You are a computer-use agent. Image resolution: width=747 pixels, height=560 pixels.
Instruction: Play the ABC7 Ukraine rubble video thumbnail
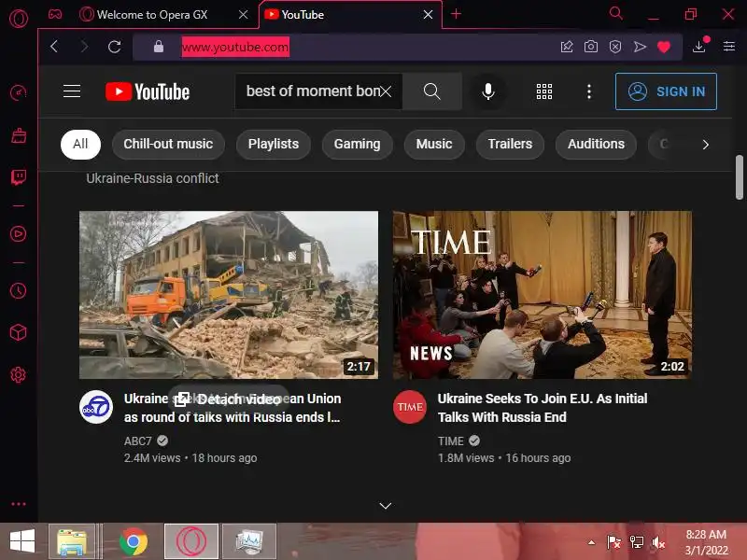(229, 295)
